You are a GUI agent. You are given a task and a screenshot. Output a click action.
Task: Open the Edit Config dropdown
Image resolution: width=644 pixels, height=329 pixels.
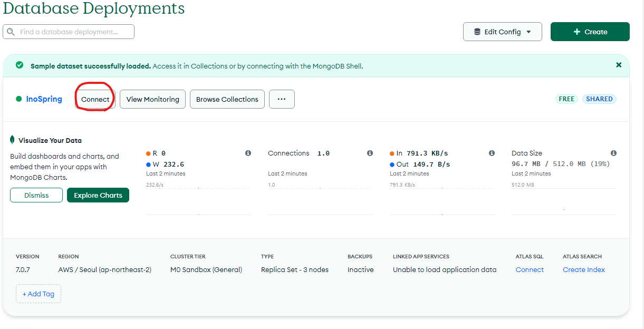coord(503,32)
